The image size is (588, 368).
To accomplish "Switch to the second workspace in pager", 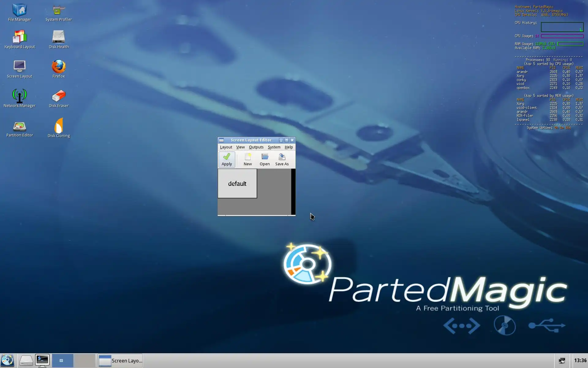I will (85, 361).
